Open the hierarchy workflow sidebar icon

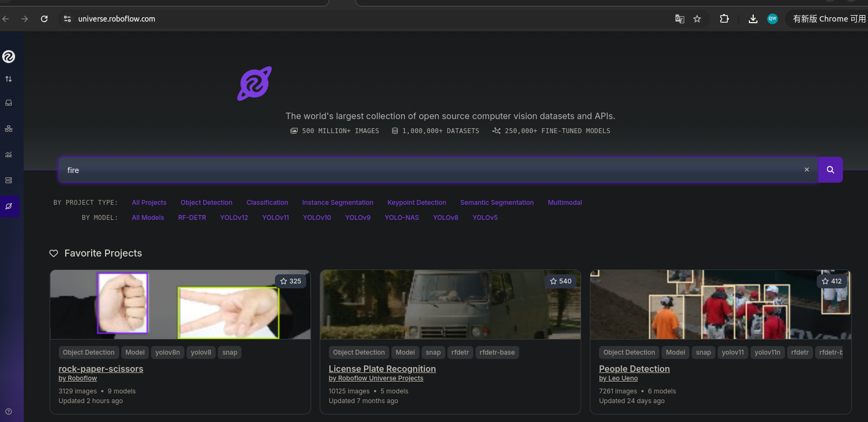pyautogui.click(x=9, y=128)
